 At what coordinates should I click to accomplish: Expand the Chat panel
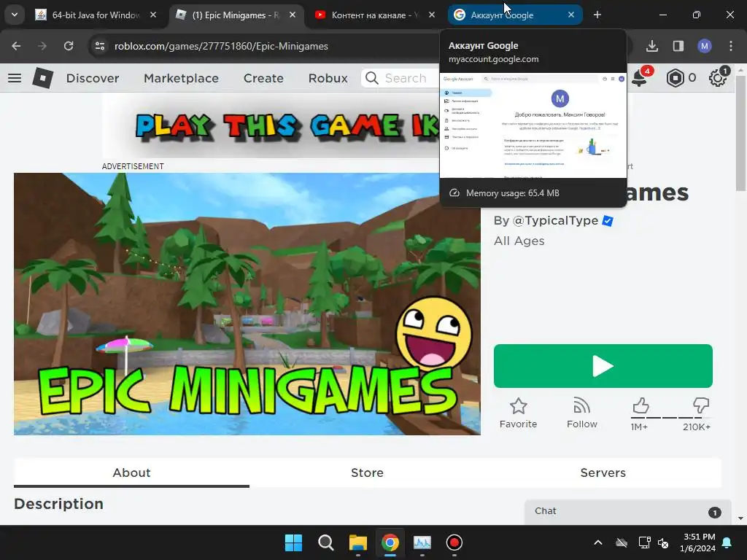627,511
